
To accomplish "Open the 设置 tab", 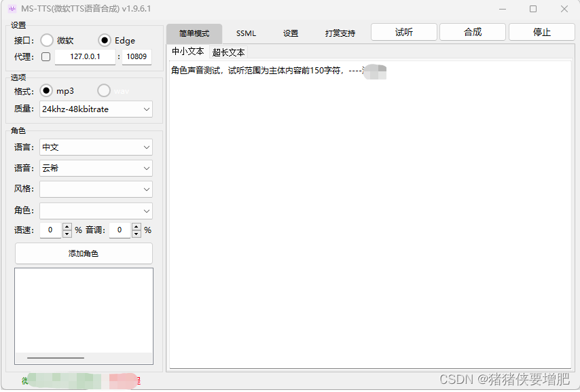I will pyautogui.click(x=291, y=34).
